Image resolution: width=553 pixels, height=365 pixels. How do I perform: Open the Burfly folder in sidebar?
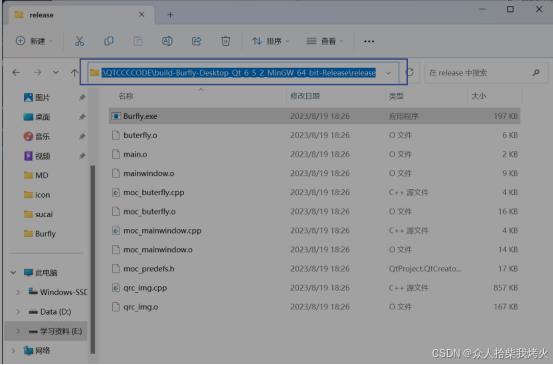(x=40, y=233)
